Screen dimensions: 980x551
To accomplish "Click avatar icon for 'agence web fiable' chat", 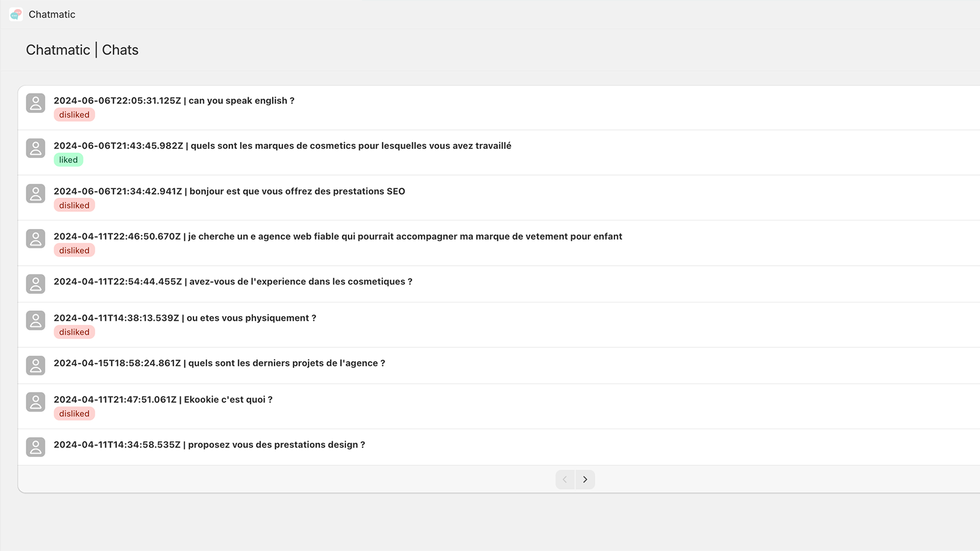I will (36, 239).
